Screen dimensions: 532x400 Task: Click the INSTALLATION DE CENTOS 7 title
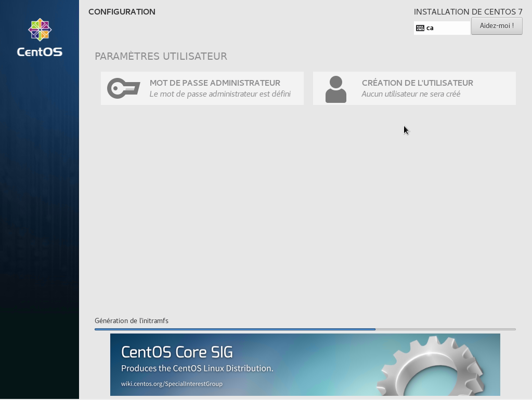click(468, 12)
